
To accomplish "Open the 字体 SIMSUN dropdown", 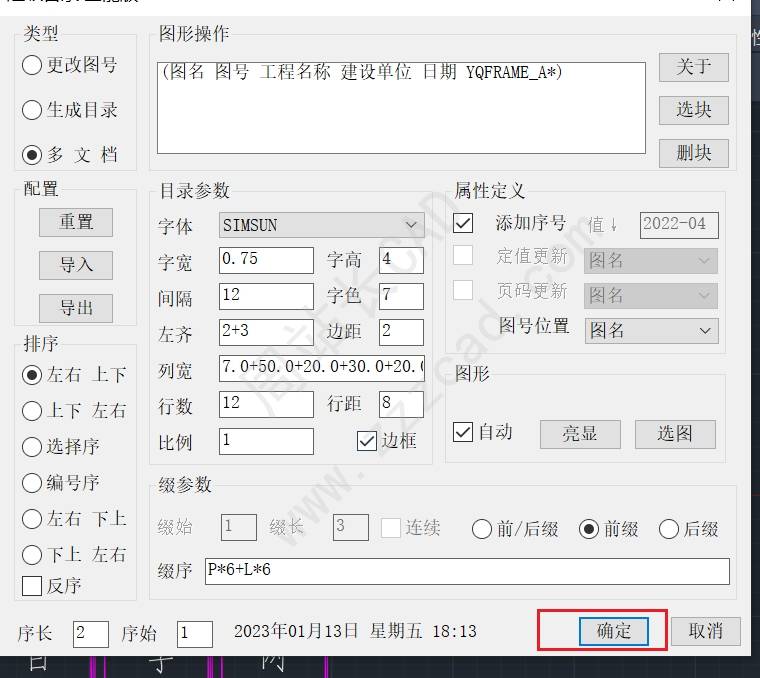I will tap(321, 225).
